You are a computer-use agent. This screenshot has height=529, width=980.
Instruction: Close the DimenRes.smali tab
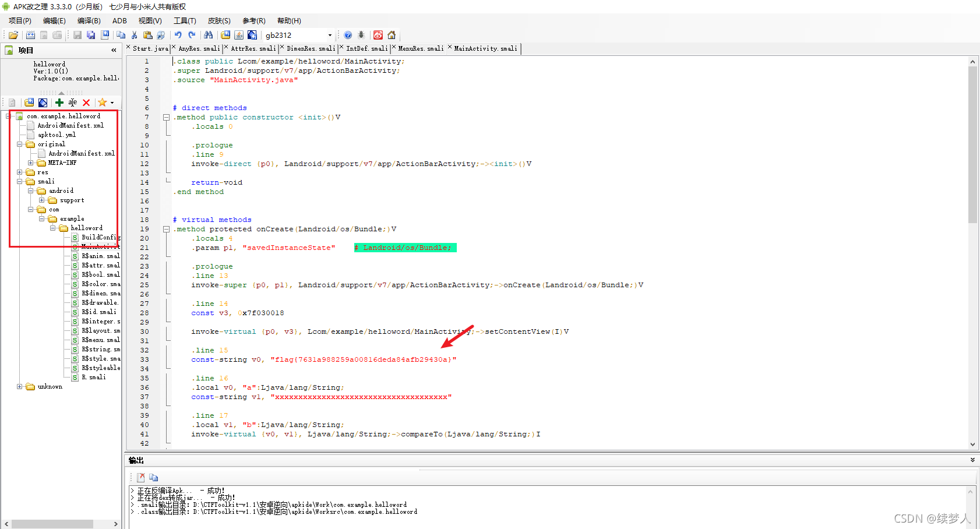click(x=283, y=47)
